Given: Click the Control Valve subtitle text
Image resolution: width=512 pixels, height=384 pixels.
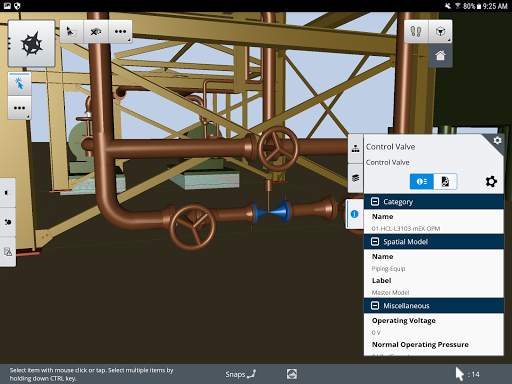Looking at the screenshot, I should (387, 162).
